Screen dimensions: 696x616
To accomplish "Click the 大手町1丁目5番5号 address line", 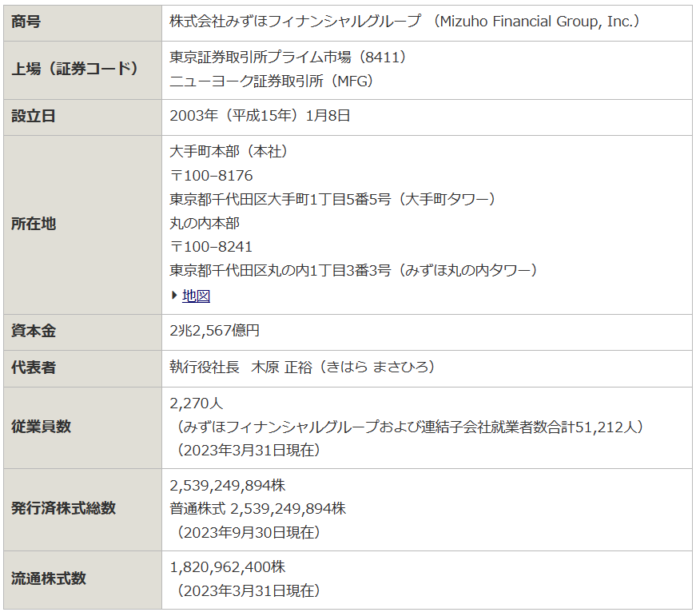I will point(332,199).
